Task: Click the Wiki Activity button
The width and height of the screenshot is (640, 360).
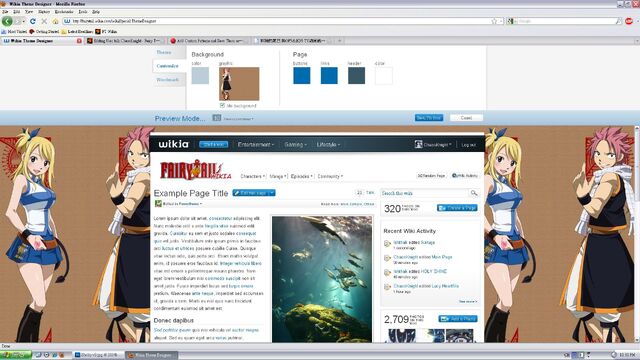Action: pos(465,176)
